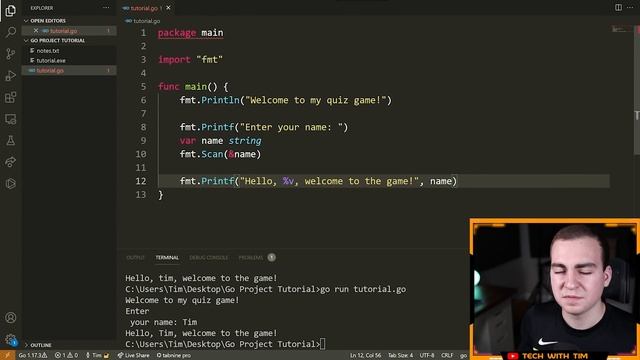This screenshot has height=360, width=640.
Task: Open the Explorer view in activity bar
Action: [x=11, y=10]
